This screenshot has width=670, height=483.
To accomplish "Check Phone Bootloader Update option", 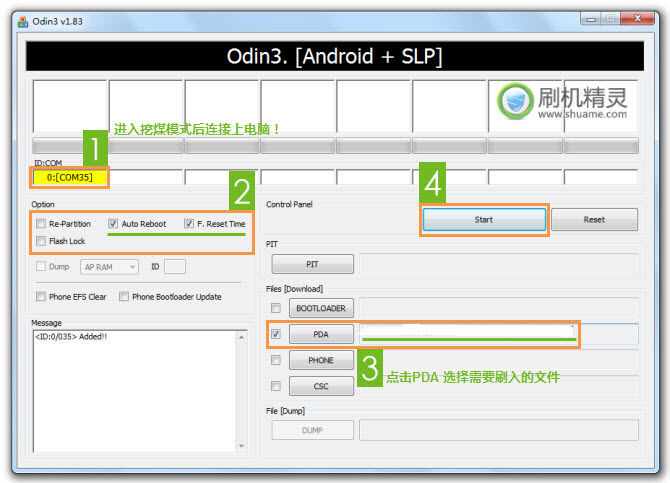I will [x=124, y=296].
